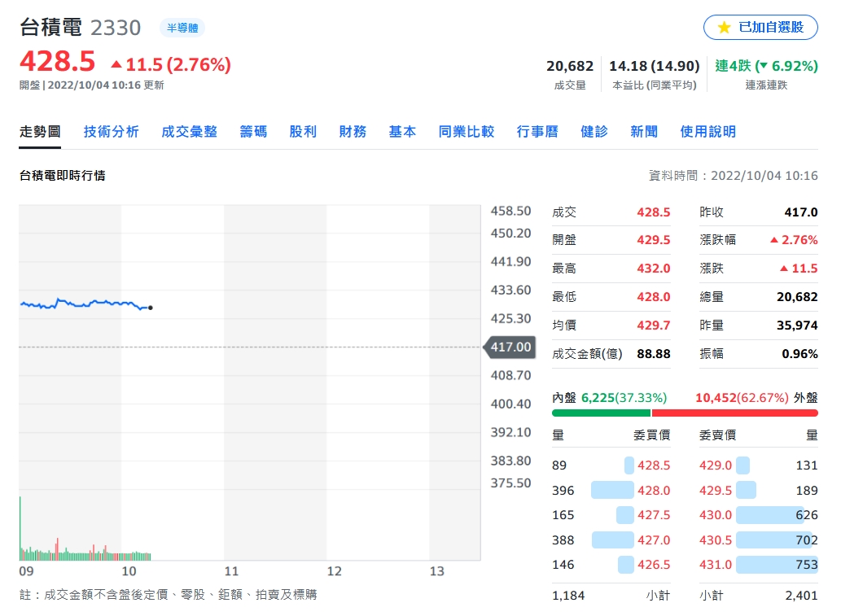This screenshot has height=616, width=841.
Task: Click the bid price 427.0
Action: tap(654, 540)
